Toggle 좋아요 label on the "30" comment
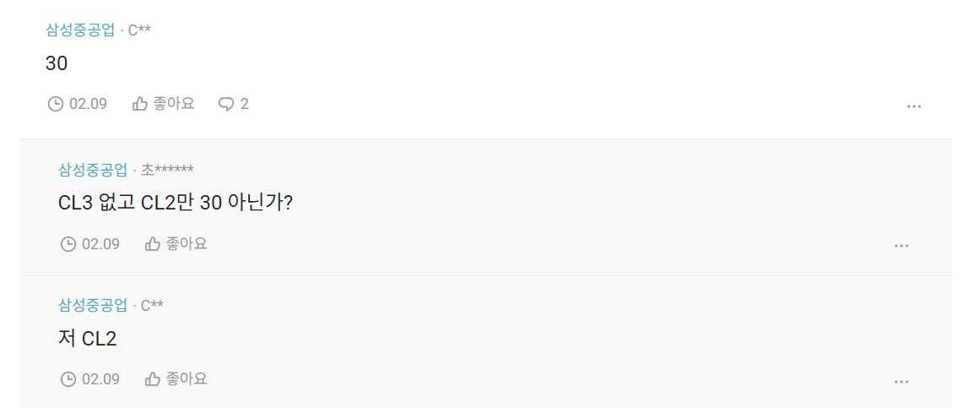The width and height of the screenshot is (980, 408). [x=174, y=104]
